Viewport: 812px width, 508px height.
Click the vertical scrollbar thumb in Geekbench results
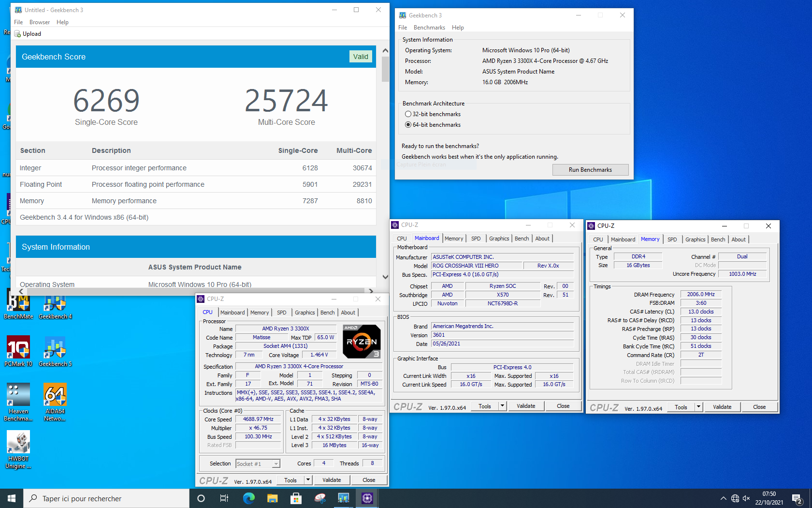(x=385, y=69)
